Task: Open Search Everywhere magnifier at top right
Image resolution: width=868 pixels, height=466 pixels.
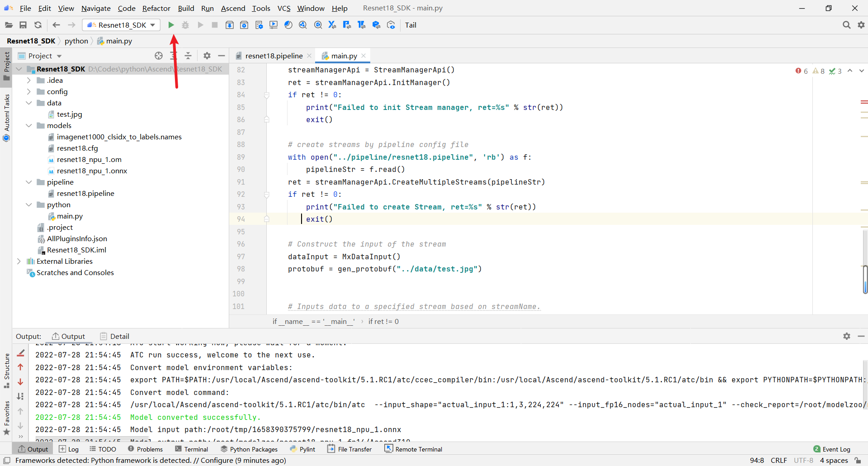Action: (847, 25)
